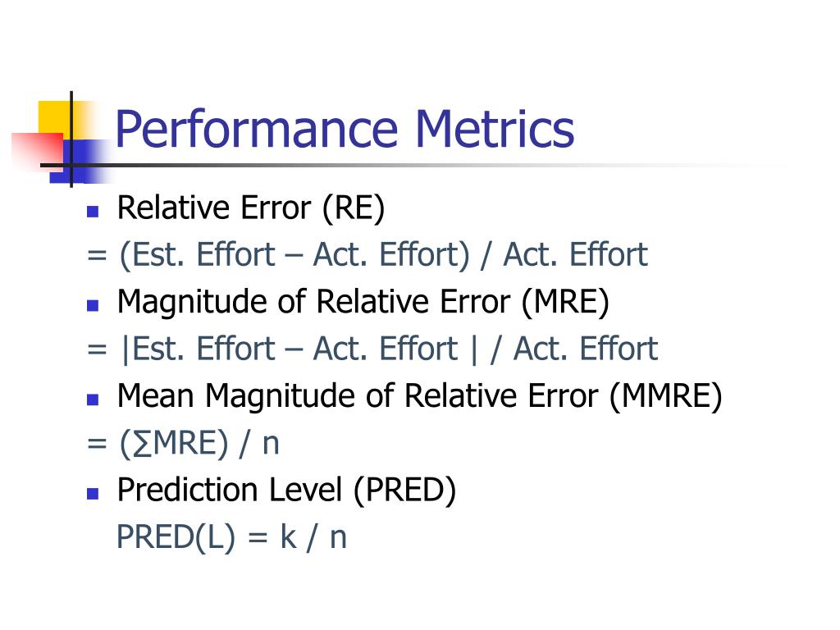This screenshot has width=840, height=630.
Task: Click the Prediction Level (PRED) heading
Action: [x=286, y=490]
